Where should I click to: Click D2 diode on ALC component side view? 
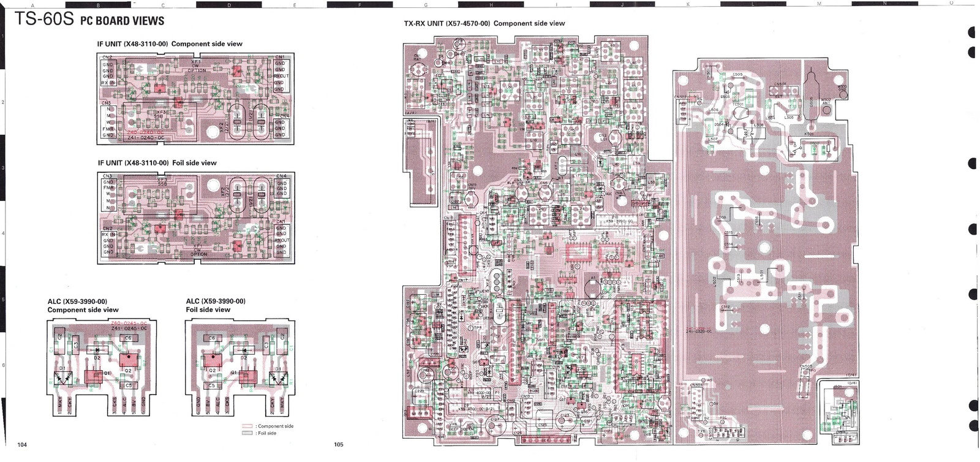coord(97,350)
